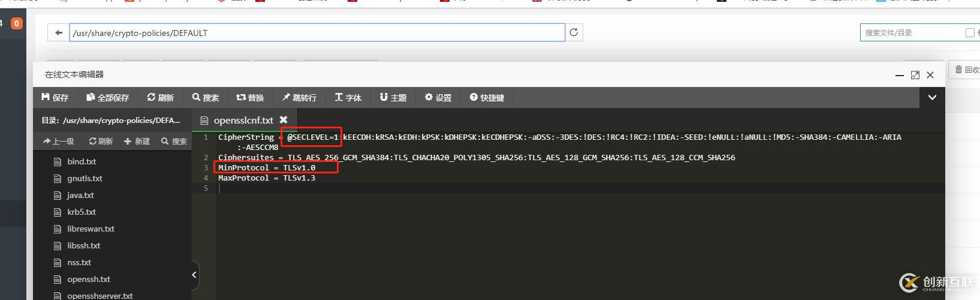The height and width of the screenshot is (300, 980).
Task: Click the directory path label in sidebar
Action: (111, 120)
